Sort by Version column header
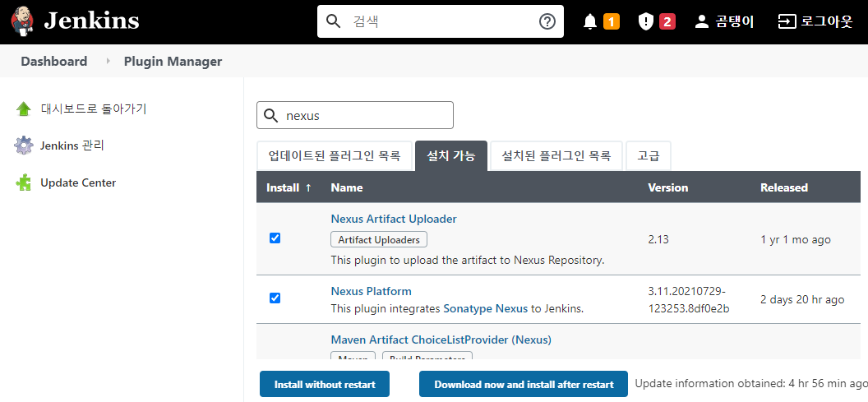 [x=668, y=187]
